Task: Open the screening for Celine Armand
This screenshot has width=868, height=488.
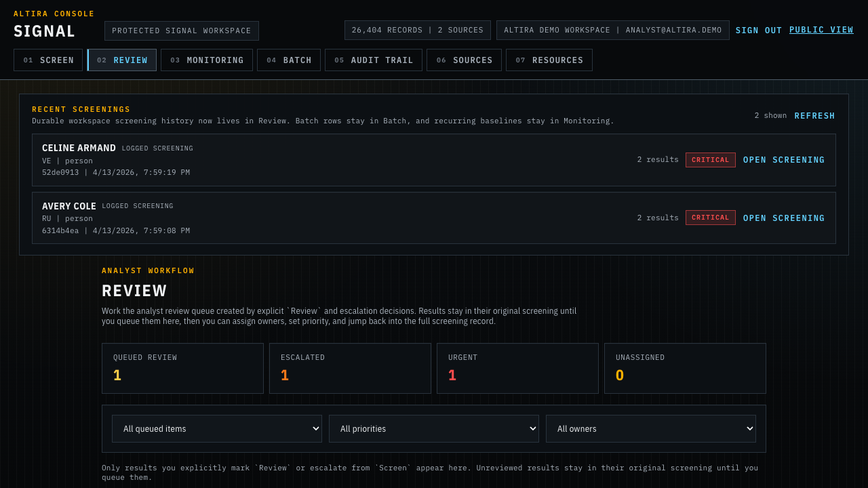Action: click(784, 160)
